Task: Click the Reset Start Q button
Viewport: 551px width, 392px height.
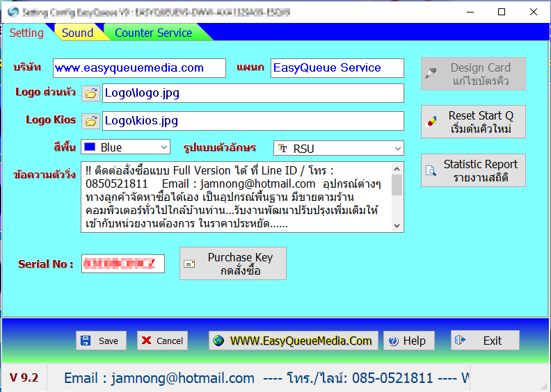Action: [x=473, y=122]
